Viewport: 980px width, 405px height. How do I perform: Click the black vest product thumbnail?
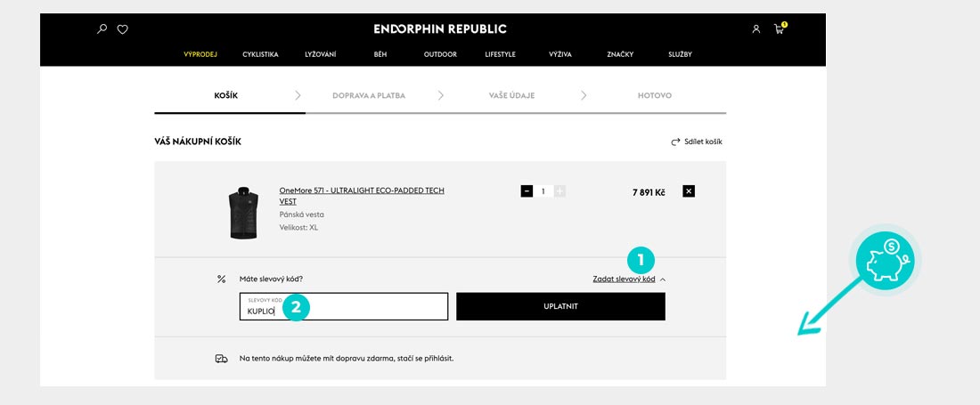pyautogui.click(x=243, y=213)
